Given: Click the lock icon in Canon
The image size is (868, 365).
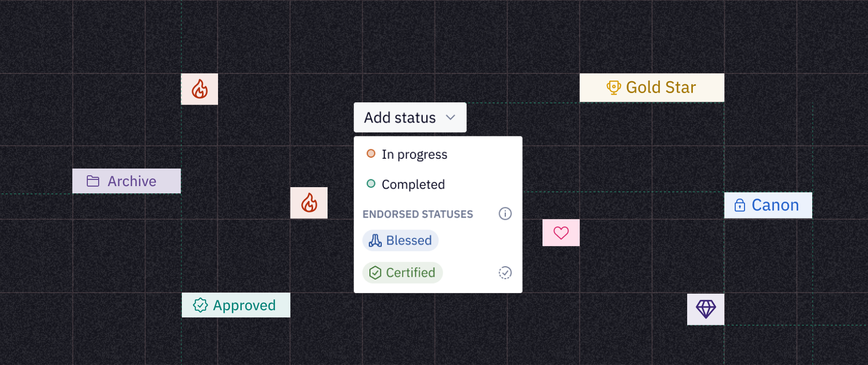Looking at the screenshot, I should (740, 205).
